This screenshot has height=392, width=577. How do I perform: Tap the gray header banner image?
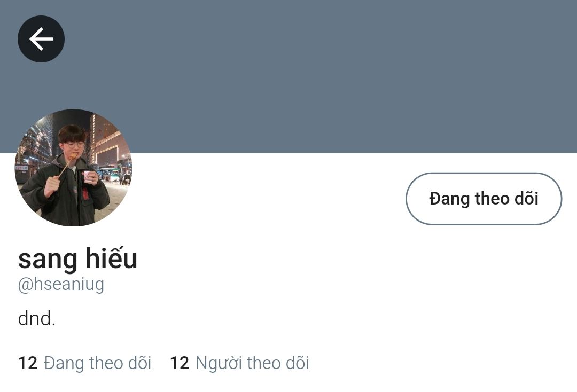(x=288, y=76)
